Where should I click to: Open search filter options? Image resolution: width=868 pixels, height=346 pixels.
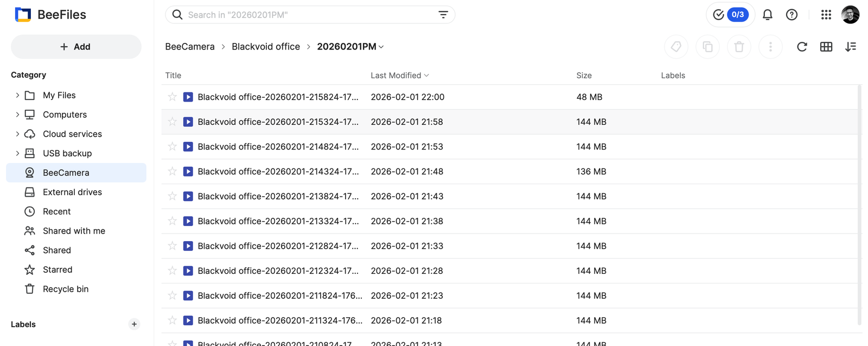click(443, 15)
